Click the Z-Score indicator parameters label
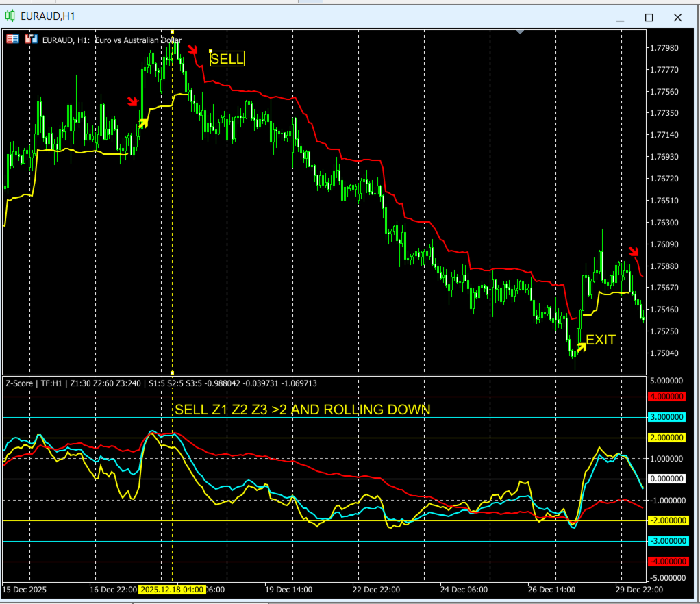Viewport: 700px width, 604px height. coord(161,383)
